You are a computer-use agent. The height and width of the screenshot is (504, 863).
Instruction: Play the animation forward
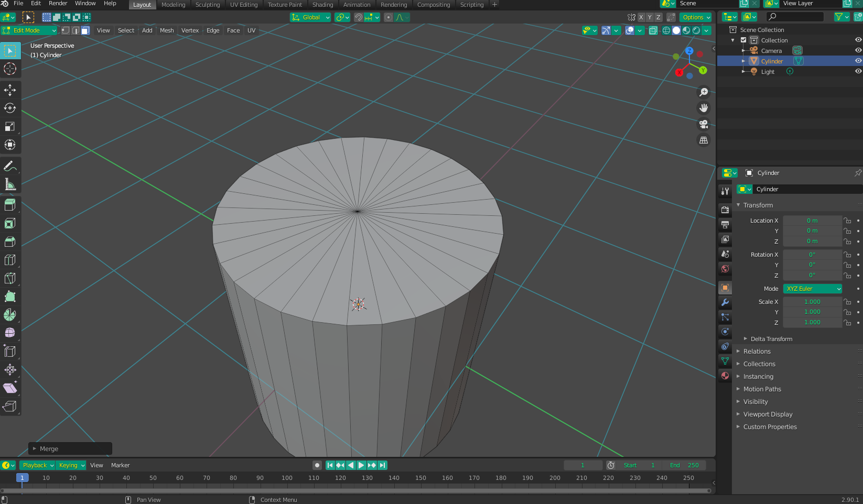(361, 465)
